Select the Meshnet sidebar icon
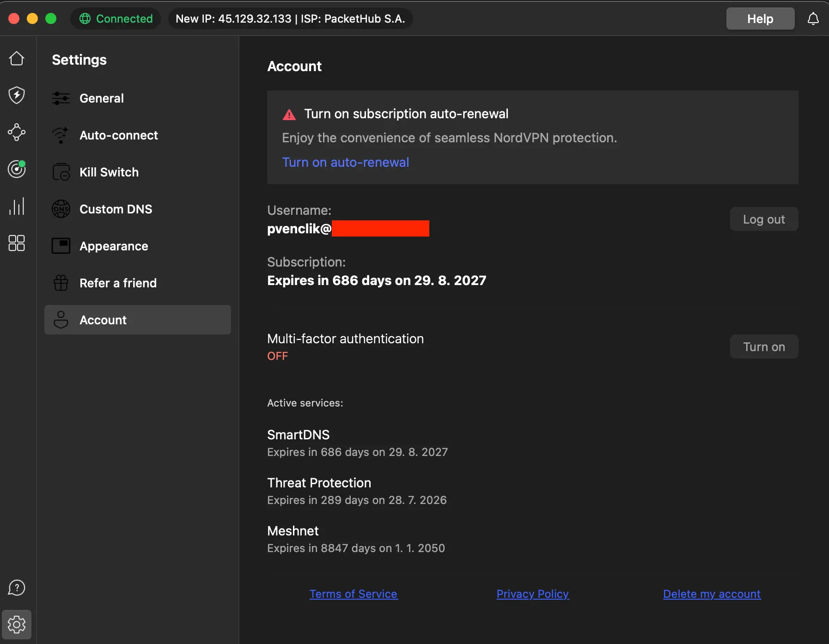The image size is (829, 644). (17, 133)
